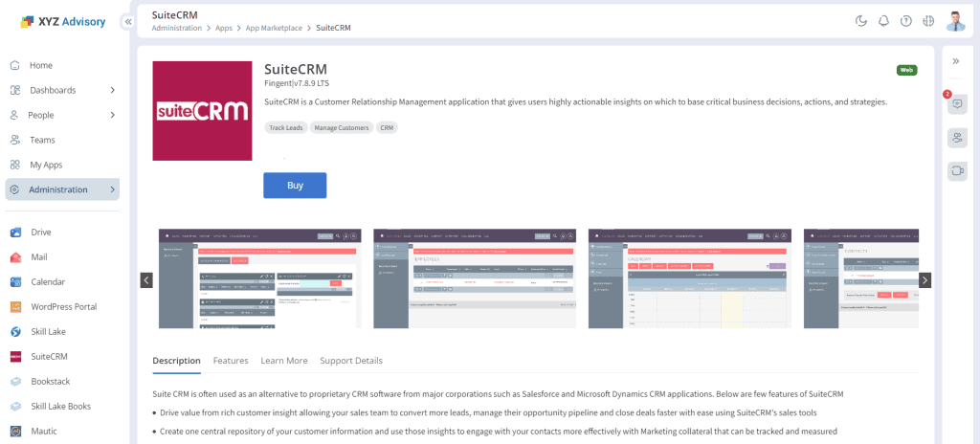
Task: Open People in sidebar
Action: coord(41,115)
